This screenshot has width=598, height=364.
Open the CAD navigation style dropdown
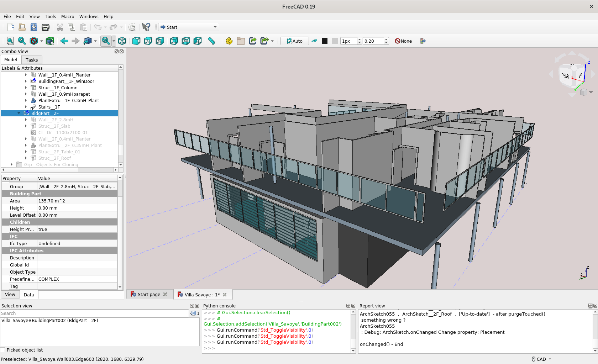pyautogui.click(x=541, y=359)
